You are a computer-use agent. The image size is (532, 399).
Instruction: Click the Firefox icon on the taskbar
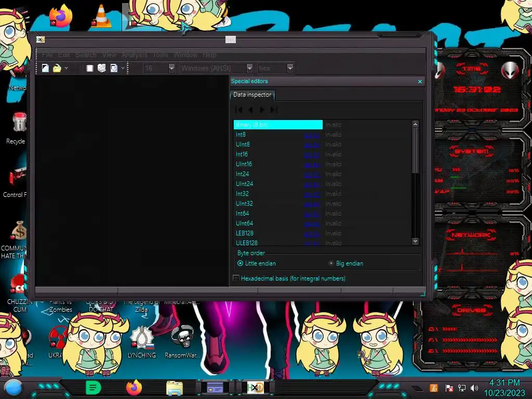134,388
